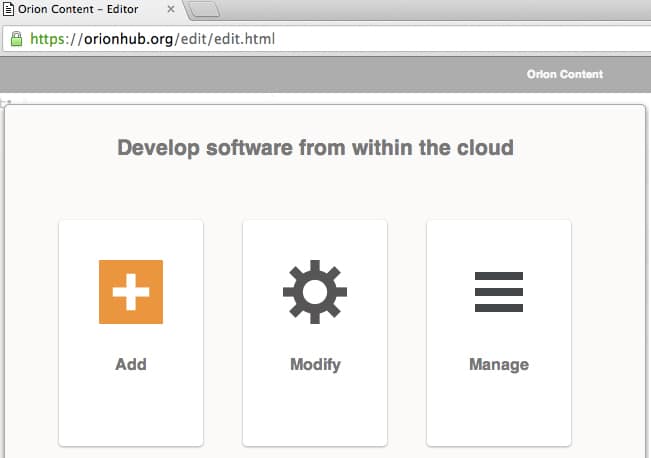Click the orange plus Add icon
Screen dimensions: 651x458
[131, 291]
